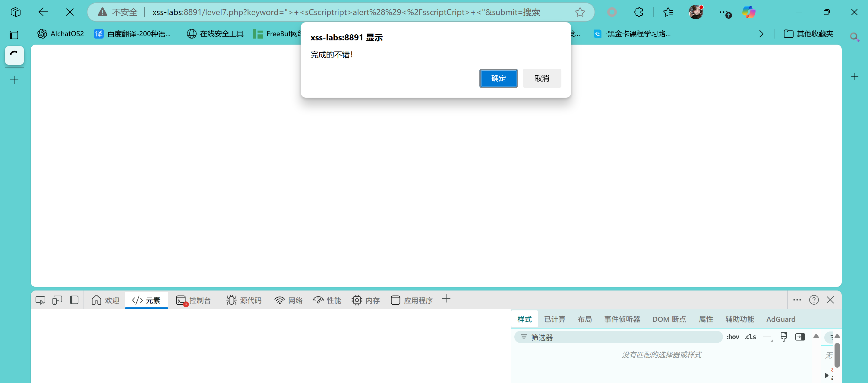The height and width of the screenshot is (383, 868).
Task: Open DevTools customize three-dots menu
Action: click(x=797, y=300)
